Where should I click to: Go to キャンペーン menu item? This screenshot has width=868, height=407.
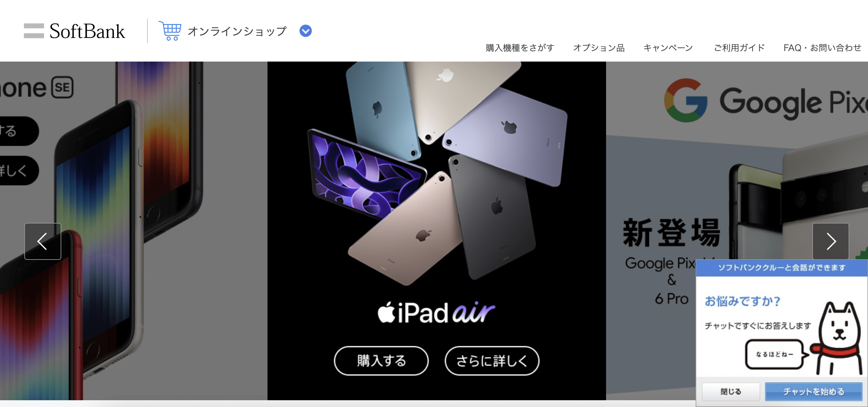pos(668,48)
